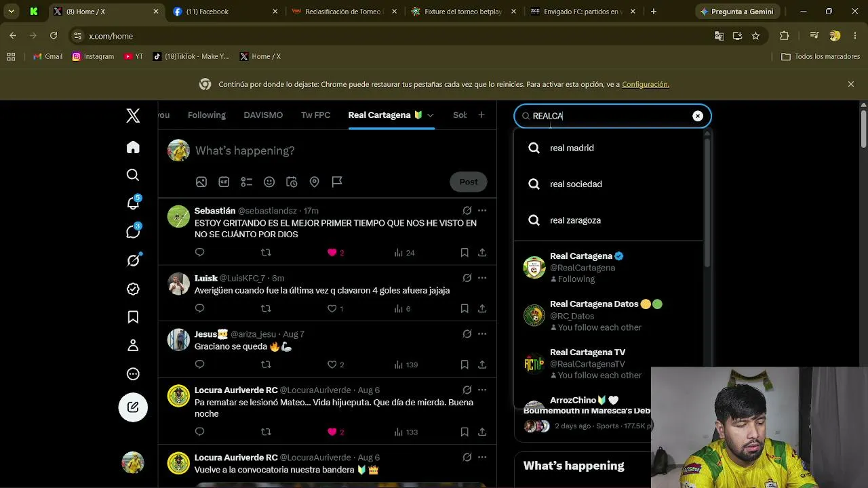
Task: Bookmark Sebastián's post
Action: [465, 252]
